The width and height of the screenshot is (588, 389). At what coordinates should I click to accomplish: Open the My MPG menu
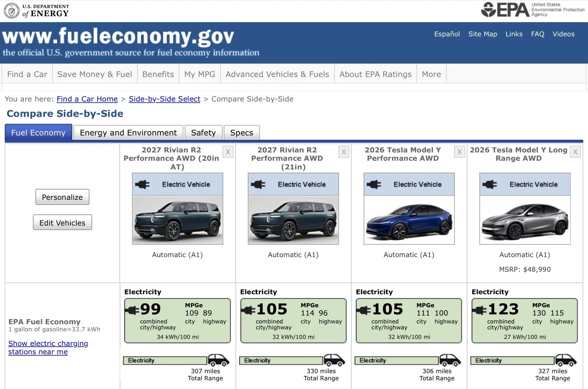[200, 74]
